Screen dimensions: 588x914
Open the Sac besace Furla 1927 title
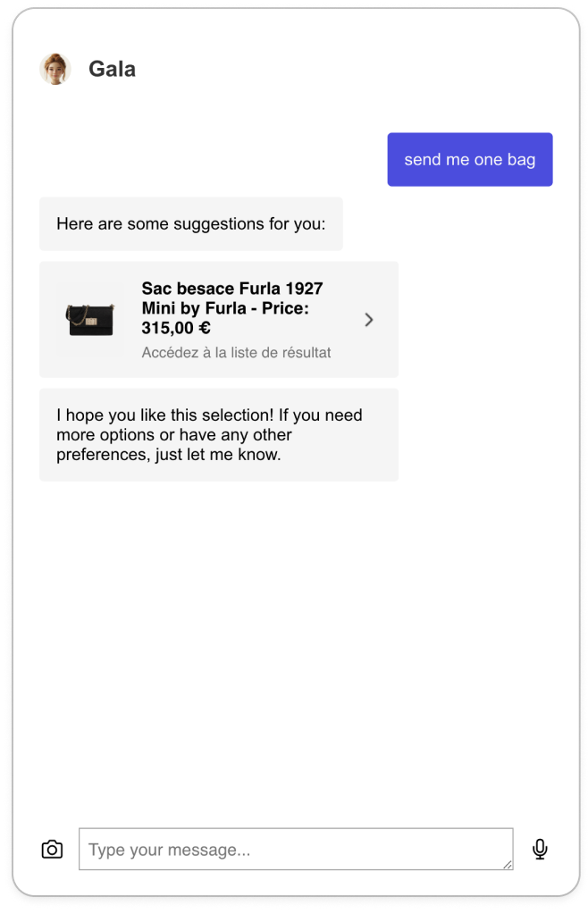click(232, 289)
